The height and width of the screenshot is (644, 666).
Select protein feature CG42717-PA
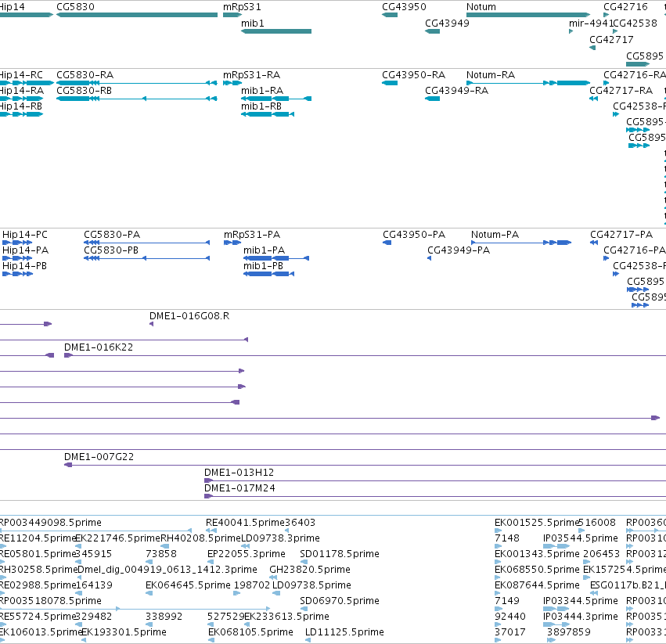tap(594, 243)
